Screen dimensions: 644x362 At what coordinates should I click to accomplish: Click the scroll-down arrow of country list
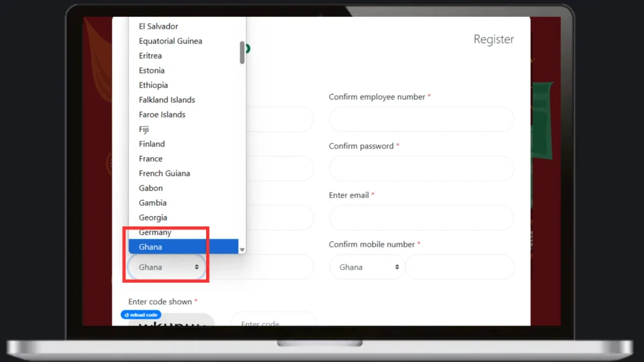(x=242, y=250)
